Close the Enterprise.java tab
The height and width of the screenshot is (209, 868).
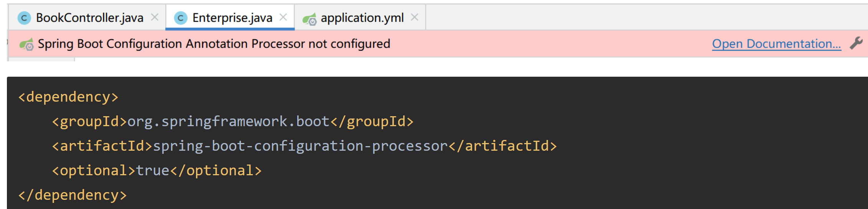point(283,17)
